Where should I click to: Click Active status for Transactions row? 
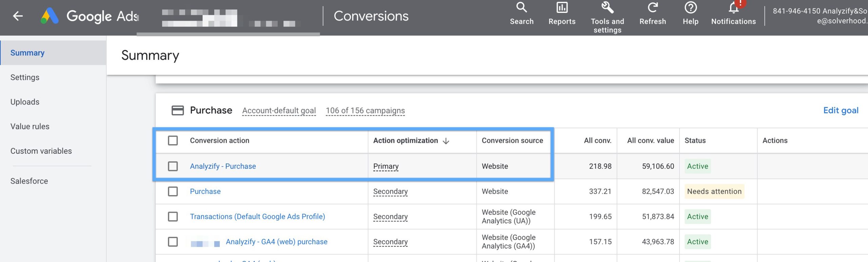(x=697, y=217)
